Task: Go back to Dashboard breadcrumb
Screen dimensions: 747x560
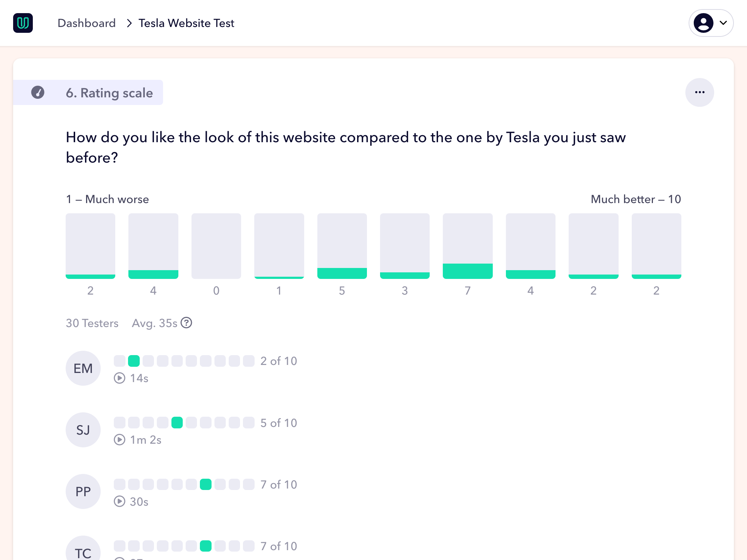Action: (x=86, y=23)
